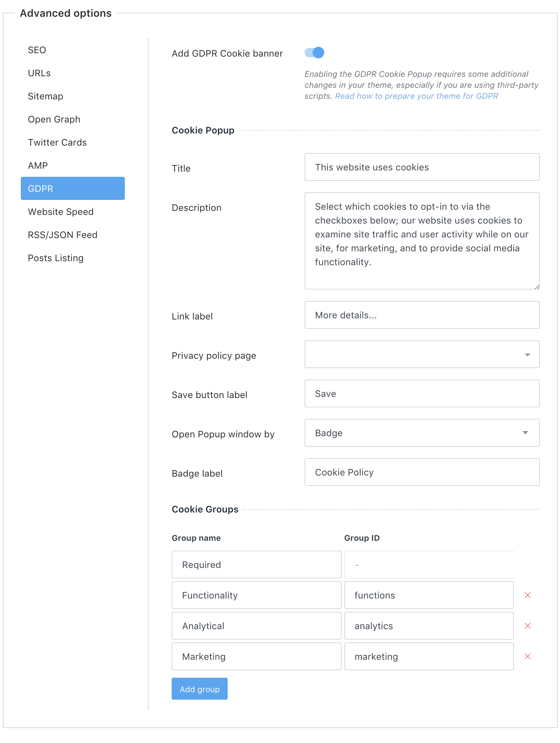Click the Add group button
The width and height of the screenshot is (560, 743).
(200, 689)
